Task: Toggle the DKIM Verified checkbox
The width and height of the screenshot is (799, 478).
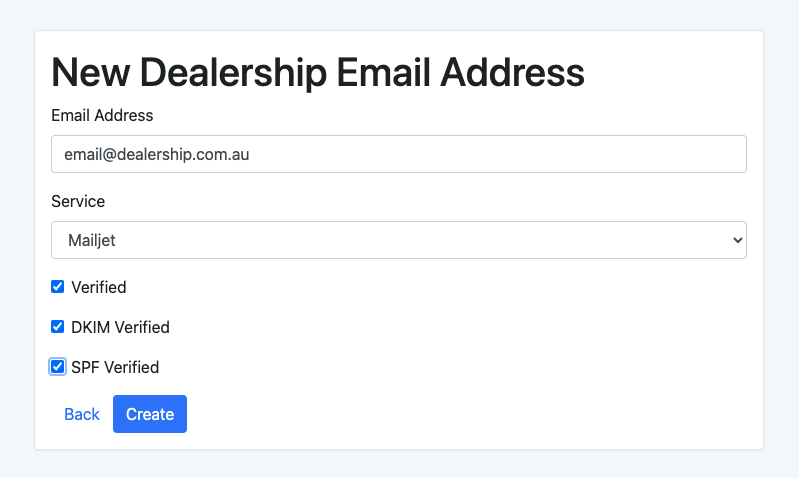Action: pyautogui.click(x=58, y=327)
